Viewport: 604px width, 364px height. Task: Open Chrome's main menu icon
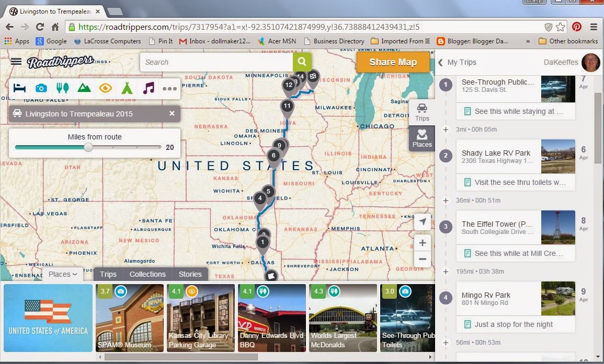(x=594, y=27)
